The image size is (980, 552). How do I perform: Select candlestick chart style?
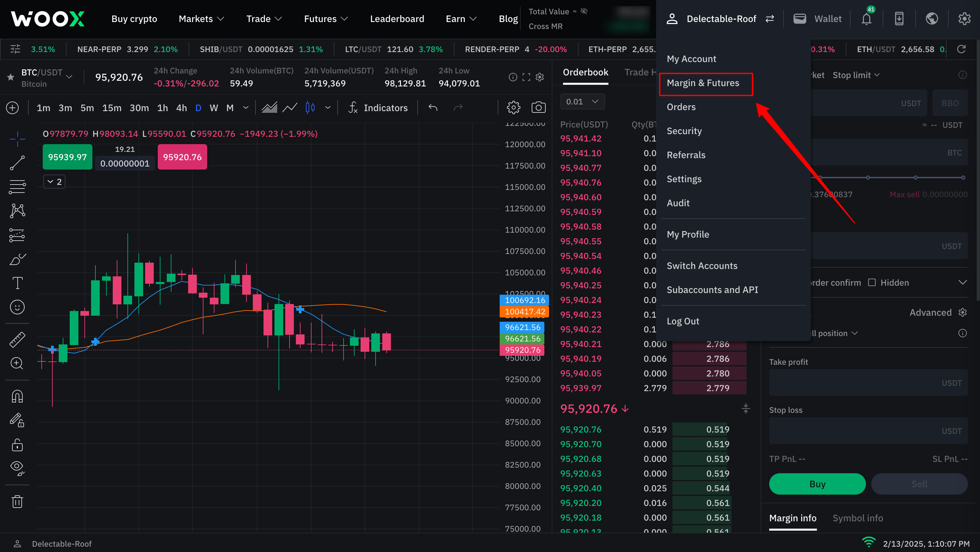click(x=310, y=108)
